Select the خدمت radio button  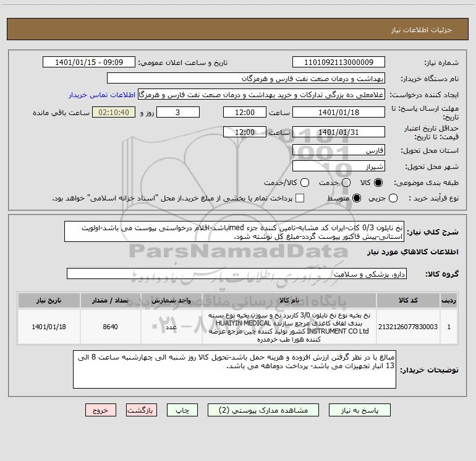(x=346, y=183)
